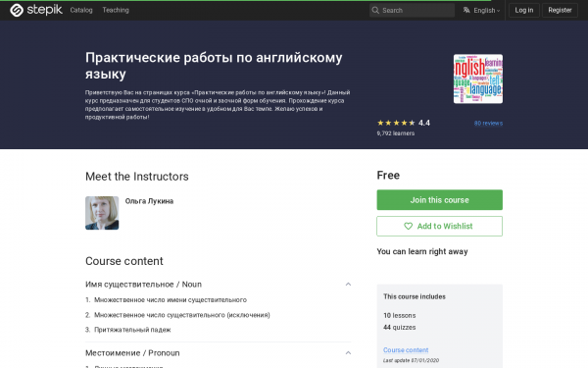The width and height of the screenshot is (588, 368).
Task: Click the Register button
Action: coord(560,10)
